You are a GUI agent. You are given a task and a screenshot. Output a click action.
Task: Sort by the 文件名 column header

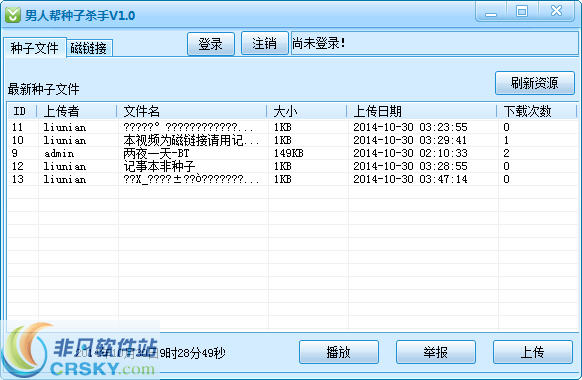[192, 111]
